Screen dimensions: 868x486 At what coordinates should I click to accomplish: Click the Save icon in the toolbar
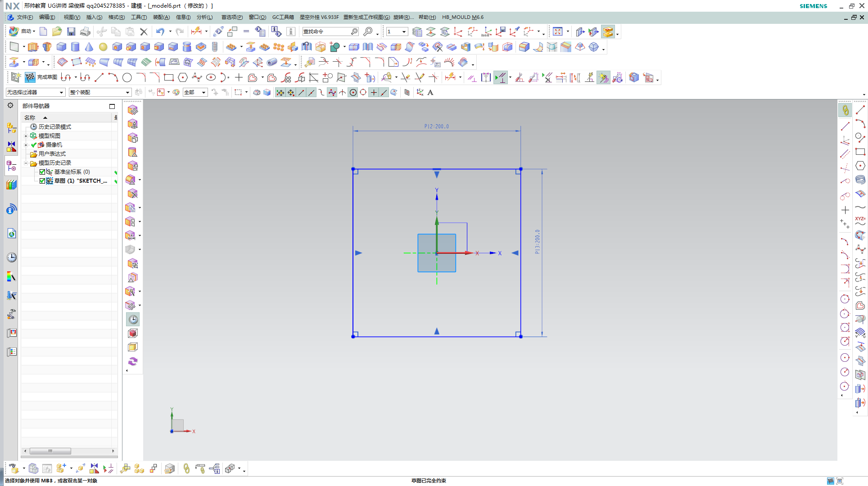click(72, 31)
